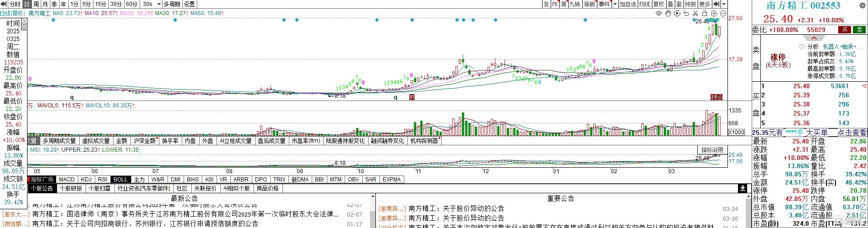Open the dropdown arrow next to 事件
Image resolution: width=868 pixels, height=228 pixels.
615,4
